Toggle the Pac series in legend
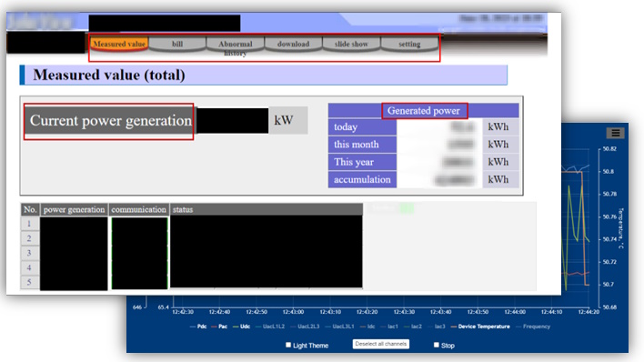The width and height of the screenshot is (644, 362). click(219, 327)
